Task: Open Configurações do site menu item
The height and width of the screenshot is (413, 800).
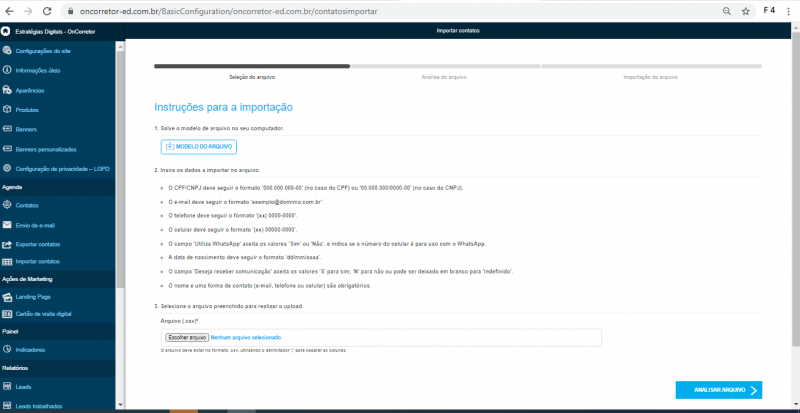Action: tap(43, 51)
